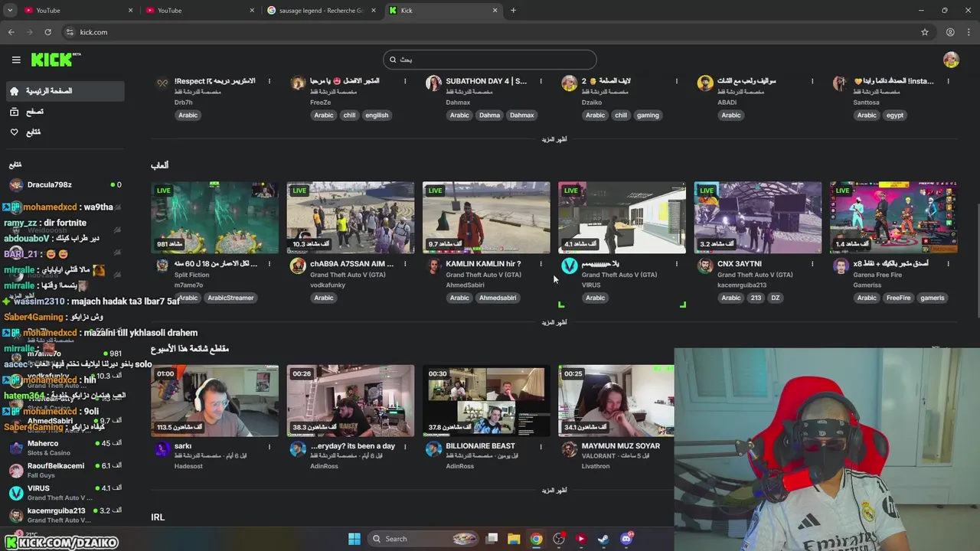Image resolution: width=980 pixels, height=551 pixels.
Task: Select the ArabicStreamer tag
Action: [x=230, y=298]
